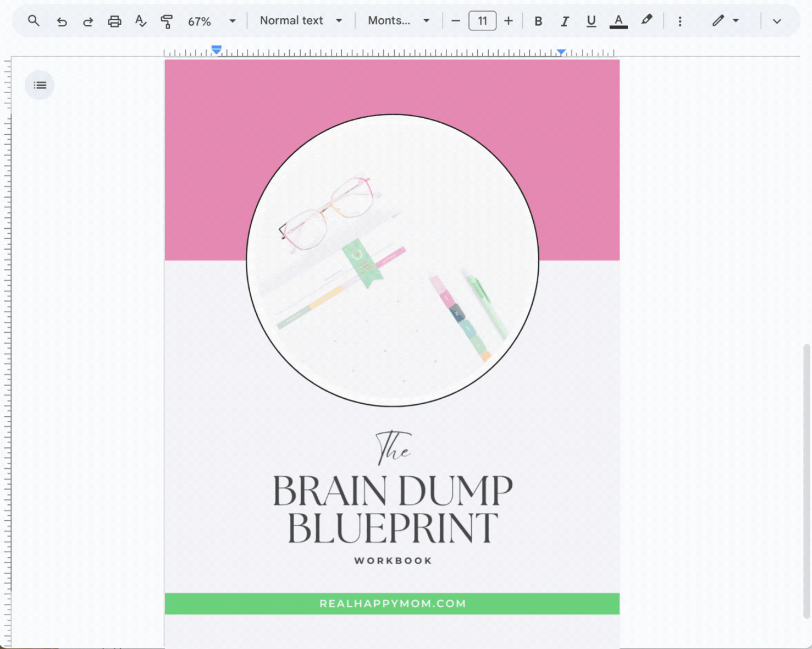Open the highlight color pen tool
The height and width of the screenshot is (649, 812).
tap(647, 20)
